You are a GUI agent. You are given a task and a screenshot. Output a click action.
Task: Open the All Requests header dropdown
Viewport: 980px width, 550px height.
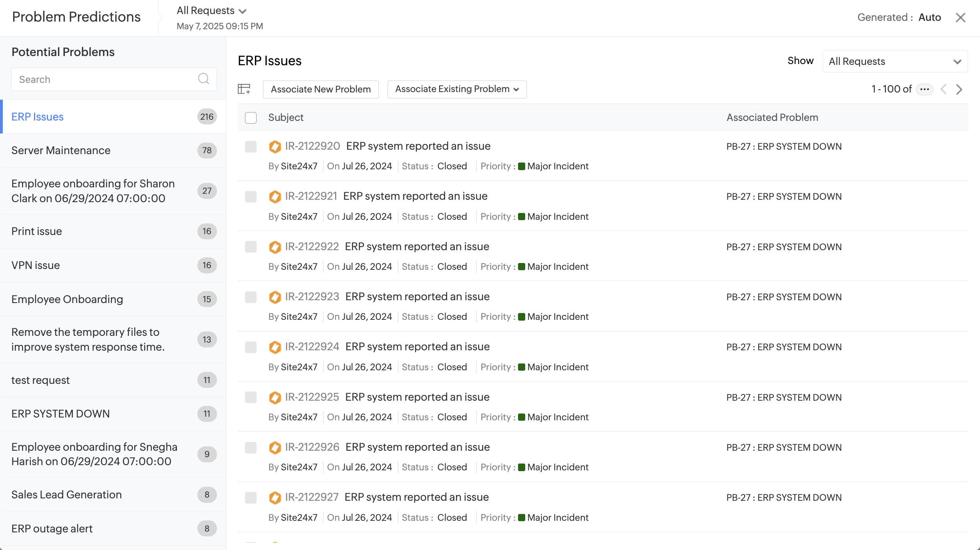tap(211, 11)
